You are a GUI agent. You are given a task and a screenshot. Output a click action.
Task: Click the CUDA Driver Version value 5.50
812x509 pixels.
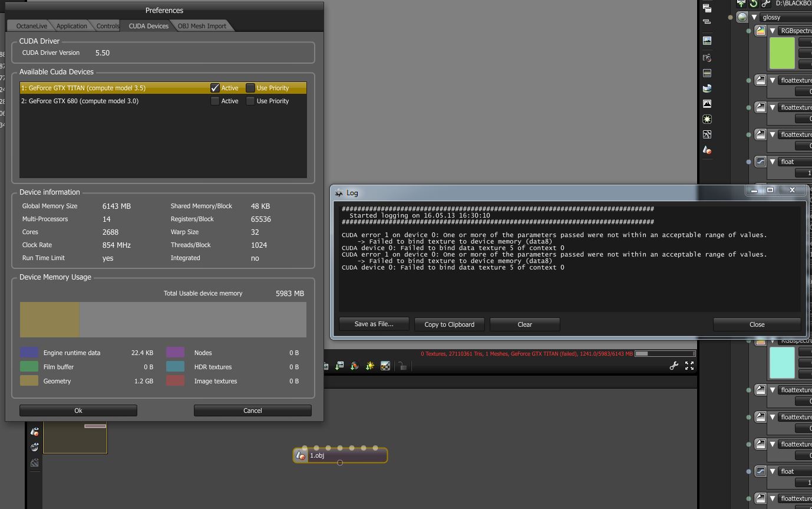coord(103,52)
